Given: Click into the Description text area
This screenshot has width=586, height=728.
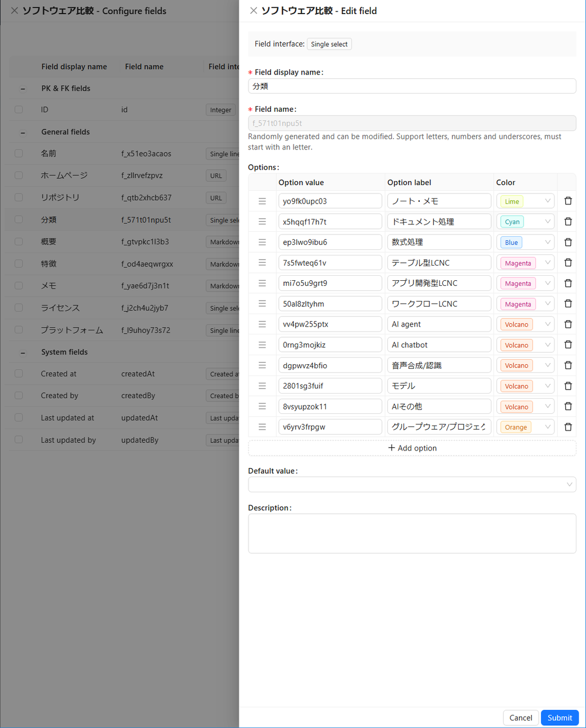Looking at the screenshot, I should point(411,533).
